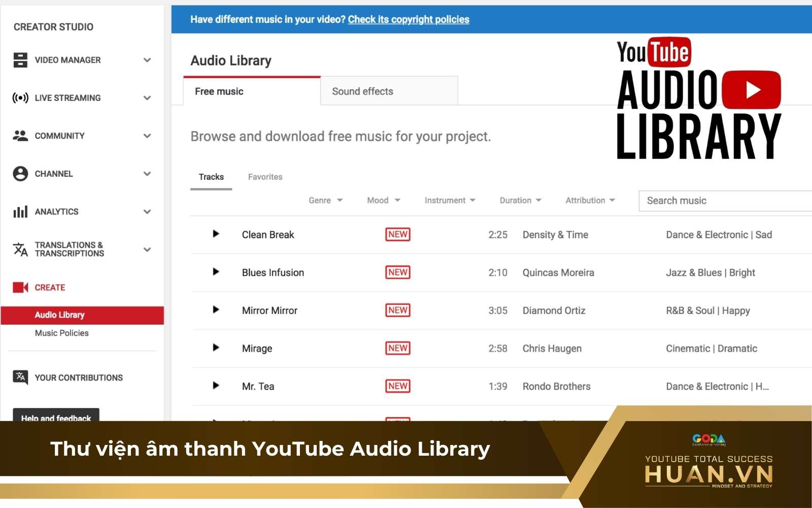Expand the Video Manager section chevron
The width and height of the screenshot is (812, 508).
(x=147, y=60)
